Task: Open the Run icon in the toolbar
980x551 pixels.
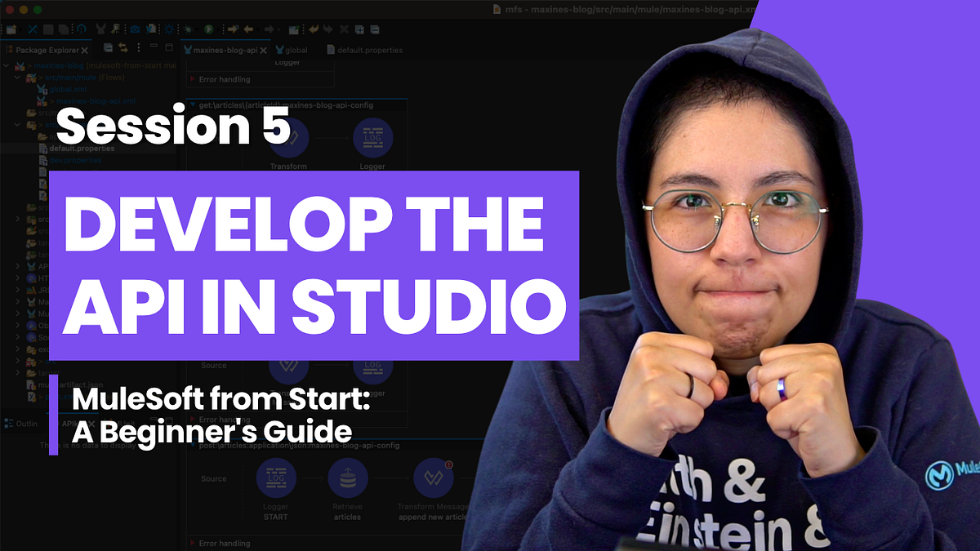Action: tap(208, 29)
